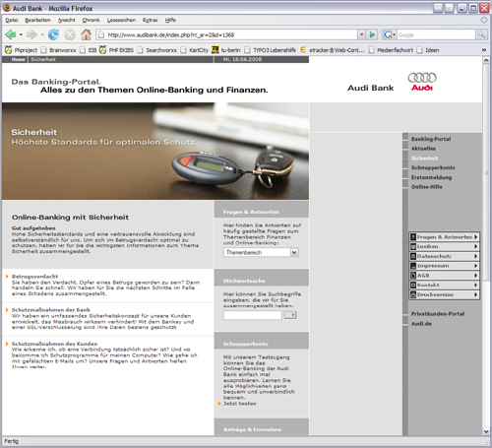Open Aktuelles in the sidebar
This screenshot has height=448, width=492.
click(423, 149)
